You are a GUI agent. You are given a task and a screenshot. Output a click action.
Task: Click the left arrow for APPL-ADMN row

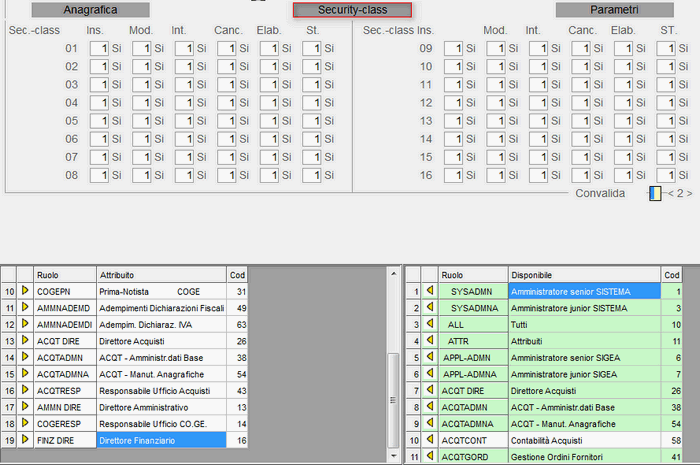coord(430,357)
